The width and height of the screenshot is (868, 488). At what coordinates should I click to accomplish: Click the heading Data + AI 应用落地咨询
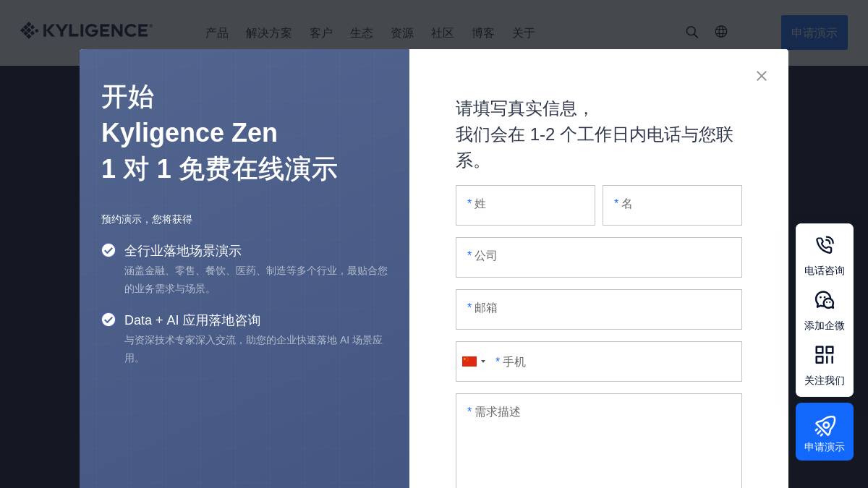pos(192,320)
